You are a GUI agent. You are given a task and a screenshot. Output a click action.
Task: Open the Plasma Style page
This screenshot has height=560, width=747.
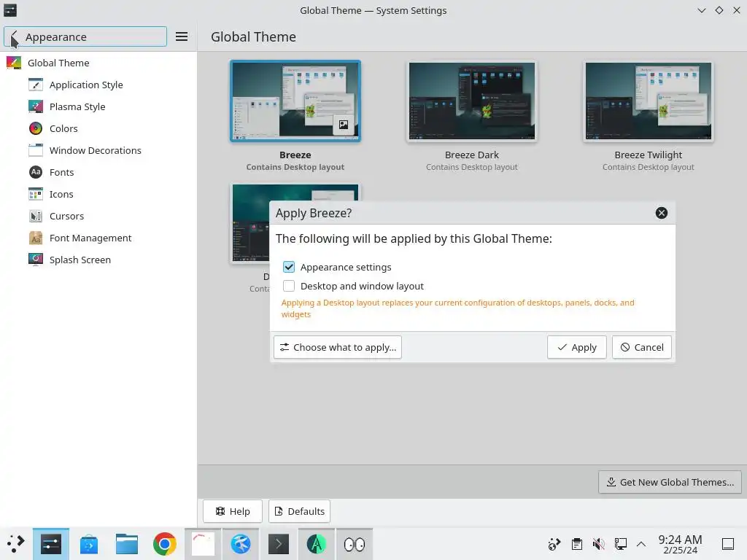(98, 106)
